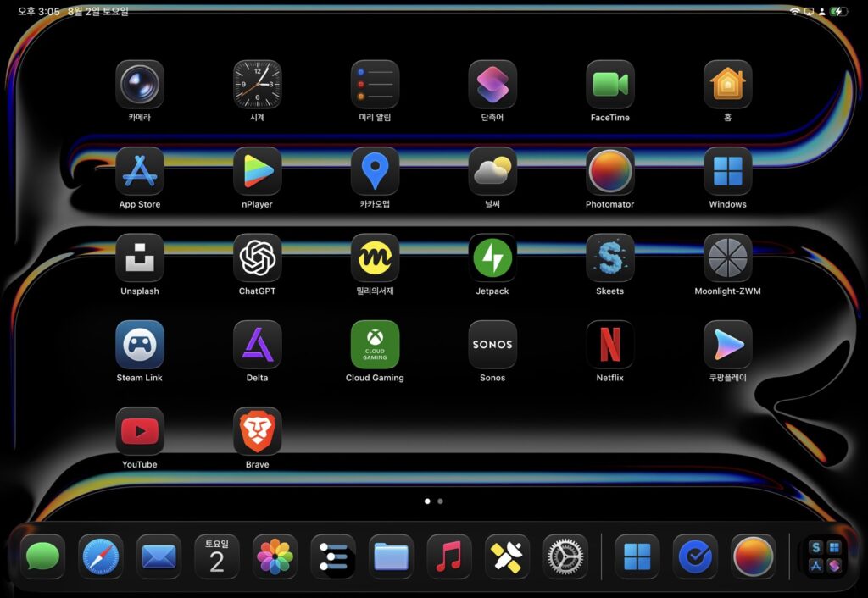The width and height of the screenshot is (868, 598).
Task: Launch 미리 알림 reminders app
Action: click(375, 84)
